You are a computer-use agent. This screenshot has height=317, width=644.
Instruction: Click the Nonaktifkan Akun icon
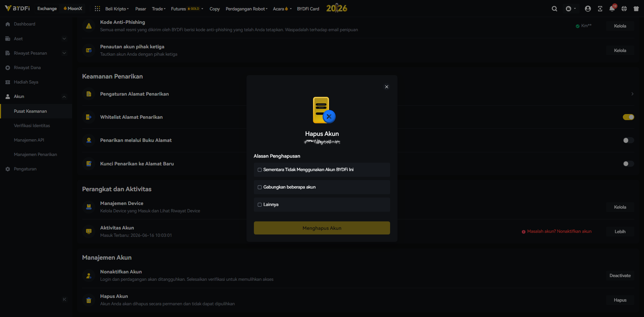(89, 275)
